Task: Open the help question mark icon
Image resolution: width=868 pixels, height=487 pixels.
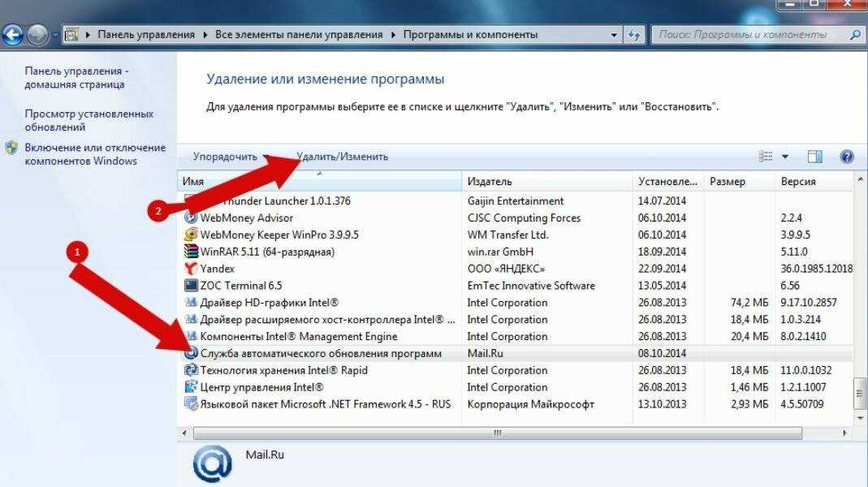Action: 846,157
